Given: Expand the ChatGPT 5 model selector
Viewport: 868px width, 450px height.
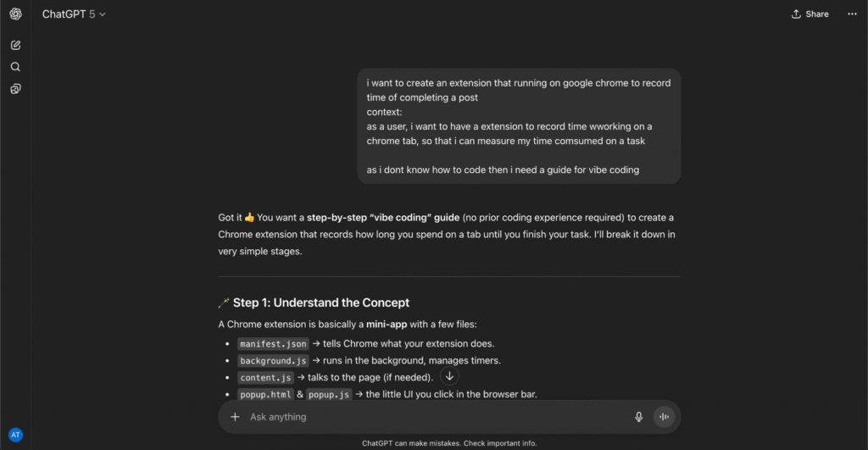Looking at the screenshot, I should 75,14.
